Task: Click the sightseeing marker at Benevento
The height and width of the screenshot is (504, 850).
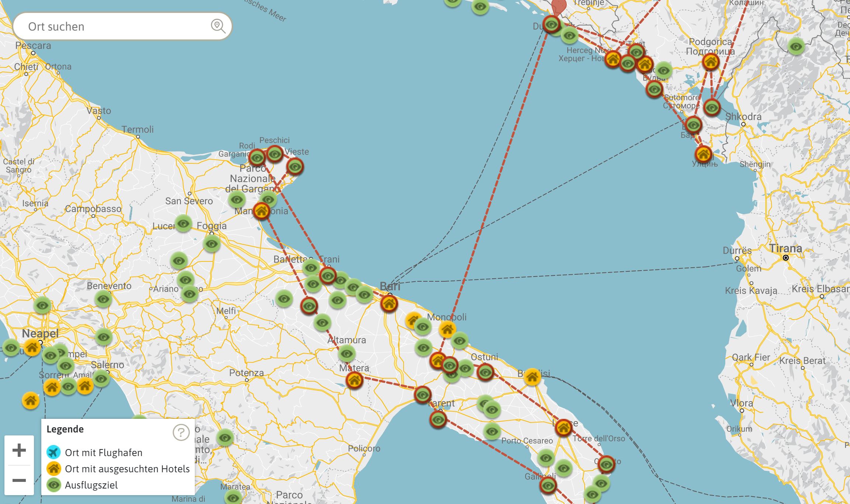Action: 103,299
